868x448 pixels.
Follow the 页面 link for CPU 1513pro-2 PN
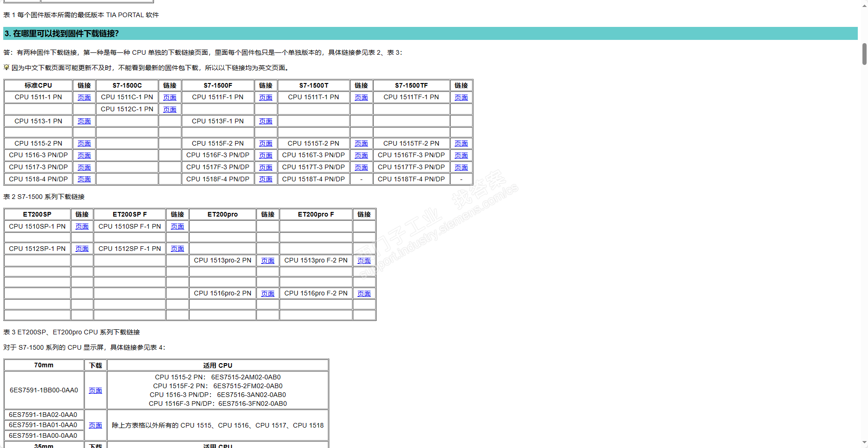pos(268,261)
